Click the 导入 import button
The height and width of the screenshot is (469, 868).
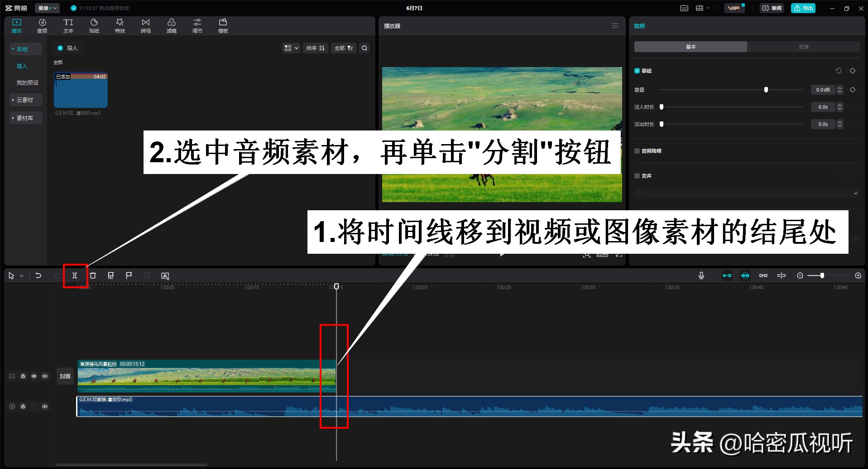68,48
